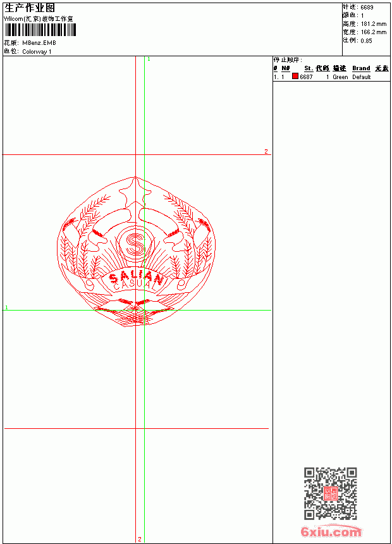The height and width of the screenshot is (544, 392).
Task: Click the 6xiu.com watermark logo
Action: coord(331,531)
